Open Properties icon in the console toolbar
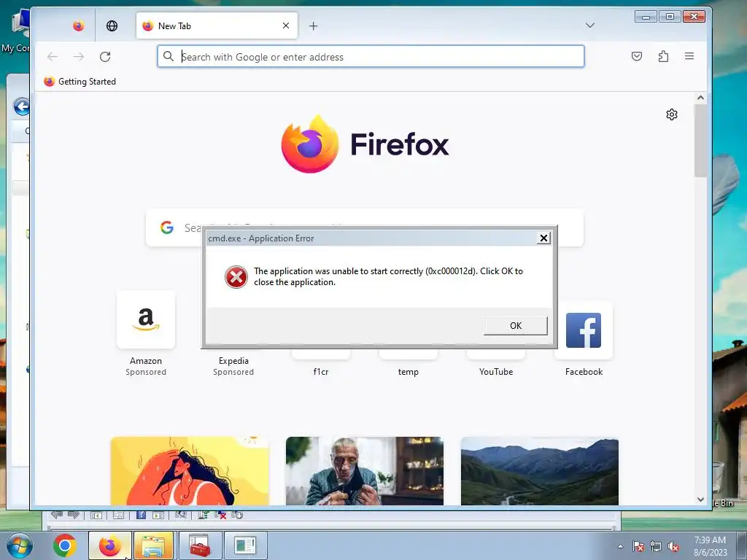747x560 pixels. coord(119,516)
